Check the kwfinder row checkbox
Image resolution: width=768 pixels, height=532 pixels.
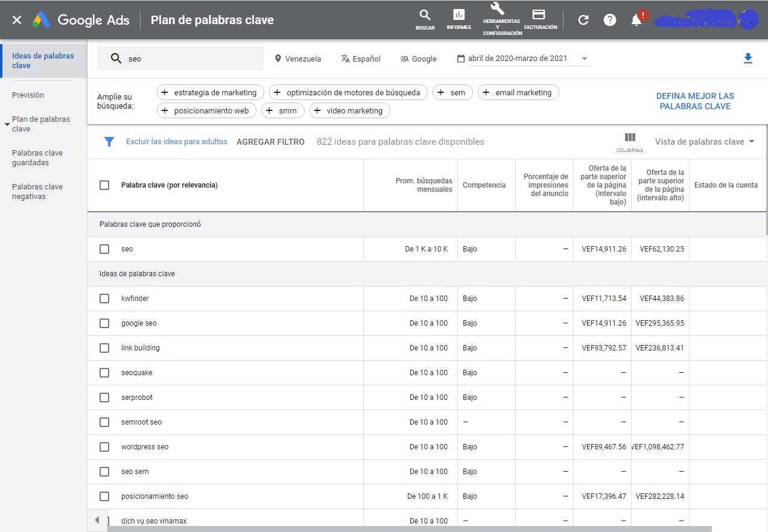click(x=104, y=298)
